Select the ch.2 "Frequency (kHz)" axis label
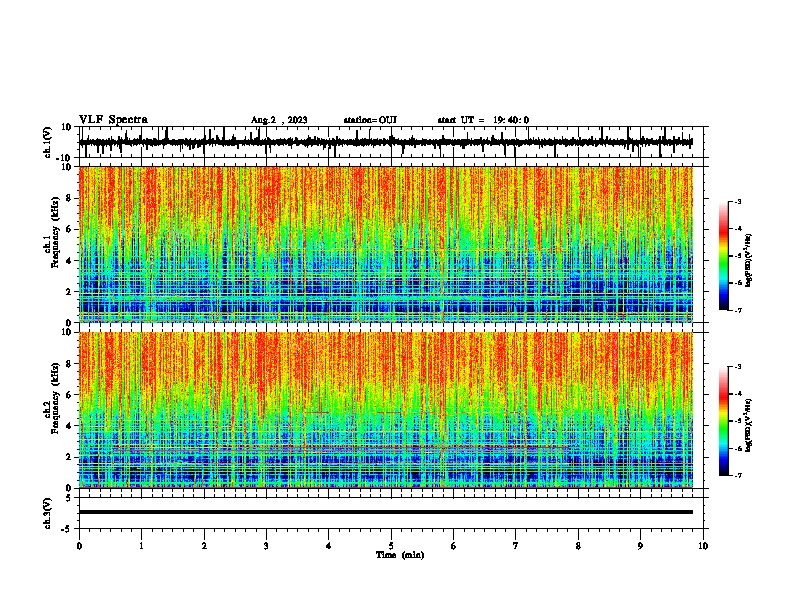The height and width of the screenshot is (612, 792). click(x=56, y=398)
